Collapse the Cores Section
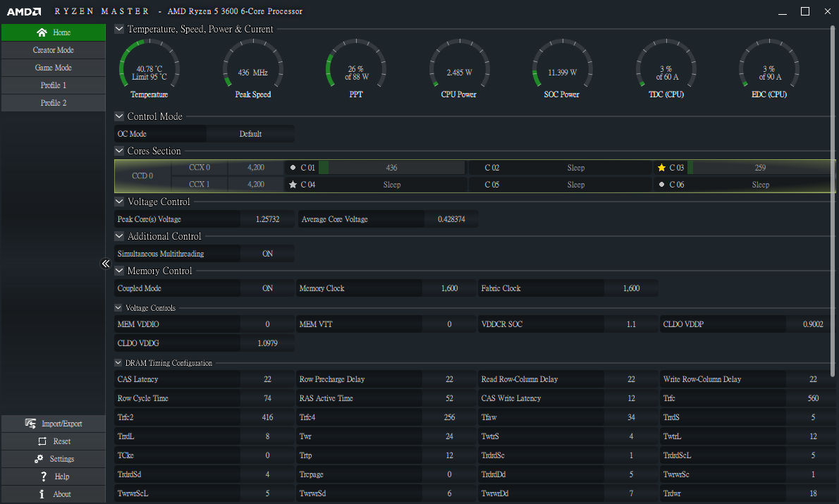839x504 pixels. click(119, 151)
